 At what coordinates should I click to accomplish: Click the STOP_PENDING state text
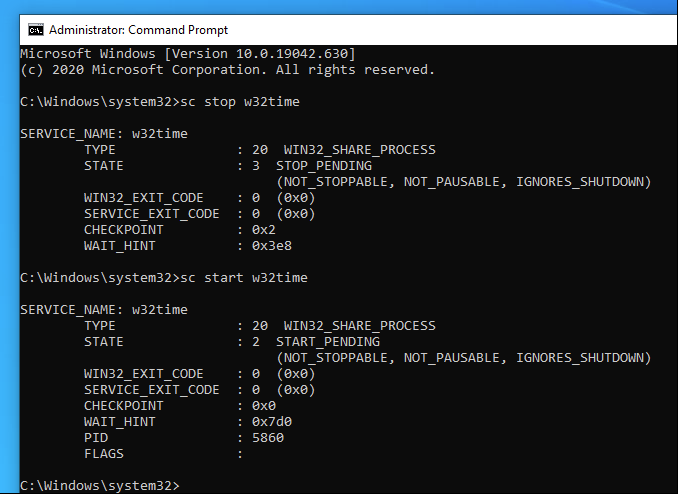[x=324, y=166]
